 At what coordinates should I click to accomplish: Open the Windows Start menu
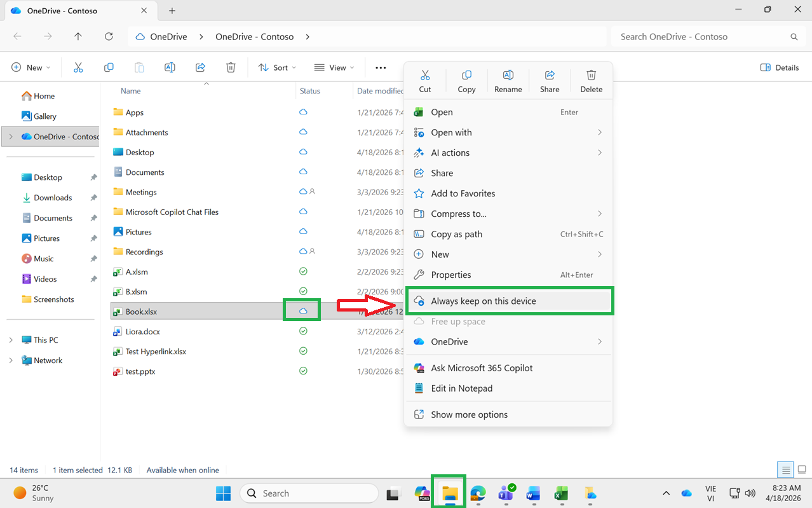[x=224, y=493]
